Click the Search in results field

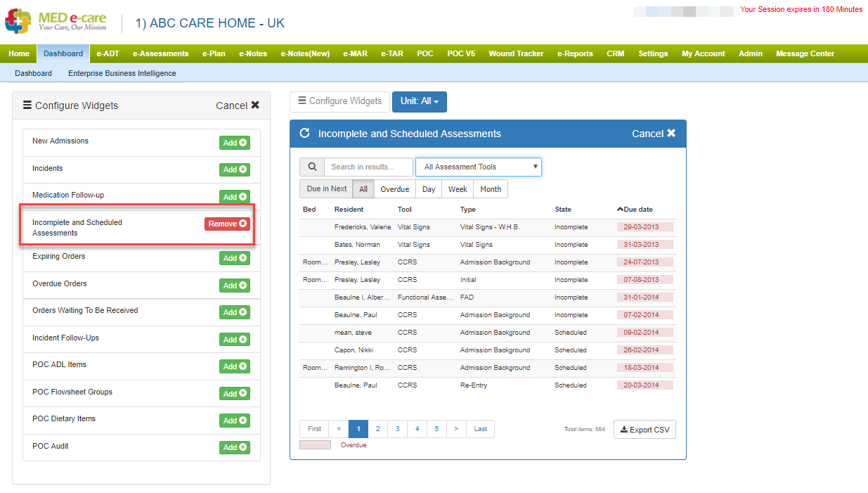pyautogui.click(x=368, y=167)
